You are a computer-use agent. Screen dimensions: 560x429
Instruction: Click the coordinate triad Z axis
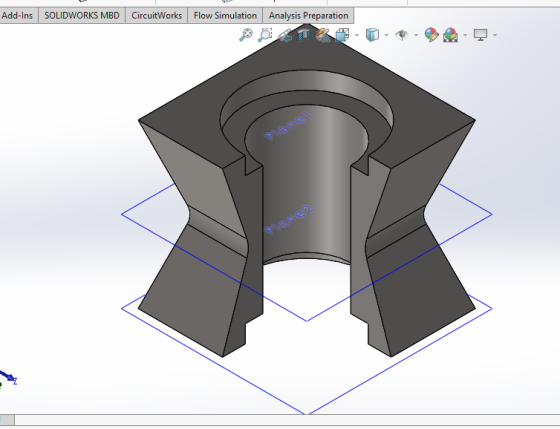click(x=9, y=378)
